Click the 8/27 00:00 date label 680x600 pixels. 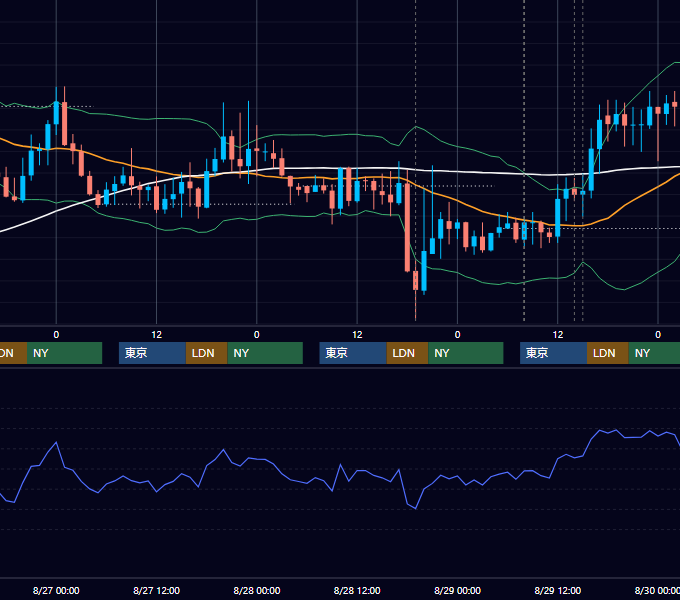click(56, 590)
